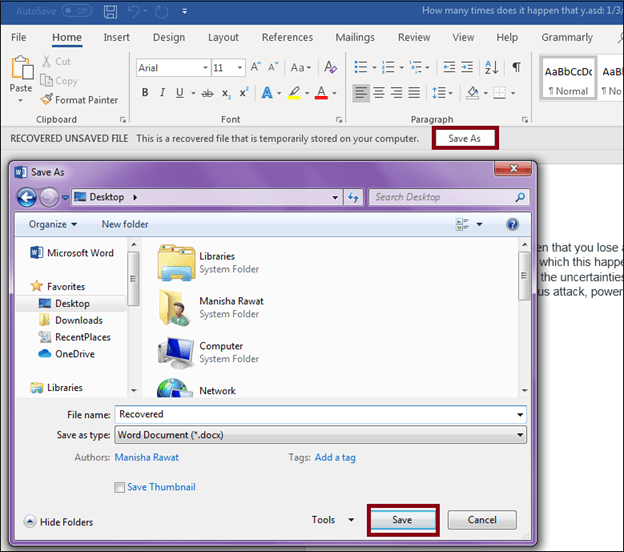Open the Organize menu

pyautogui.click(x=53, y=224)
